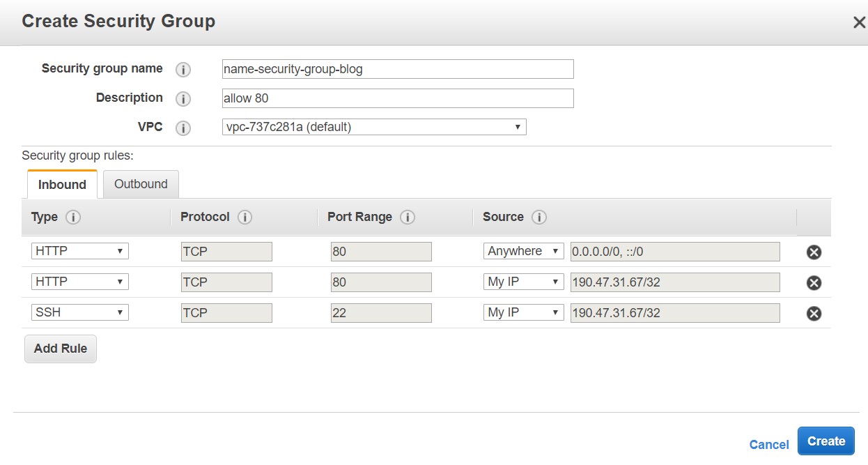Click info icon next to Security group name
Viewport: 868px width, 465px height.
pos(183,70)
